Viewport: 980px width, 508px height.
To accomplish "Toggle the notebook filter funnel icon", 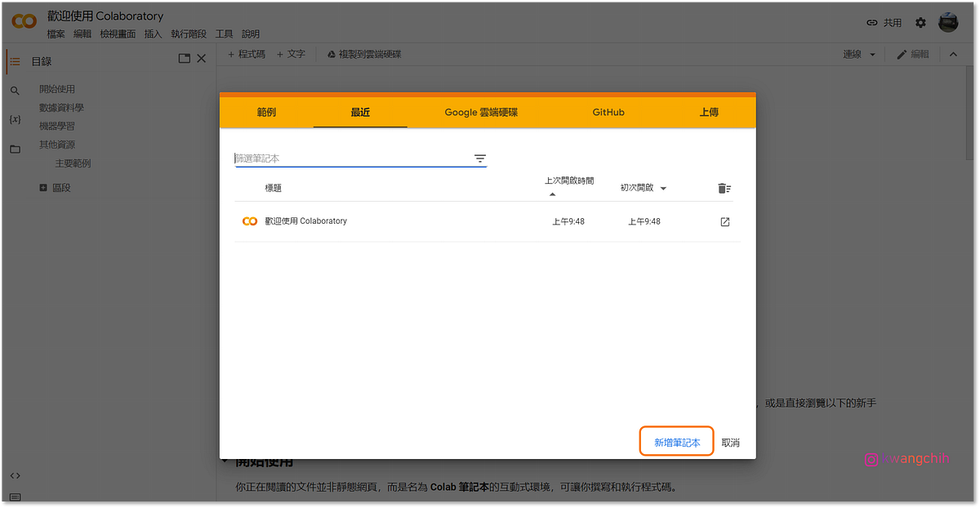I will [x=479, y=158].
